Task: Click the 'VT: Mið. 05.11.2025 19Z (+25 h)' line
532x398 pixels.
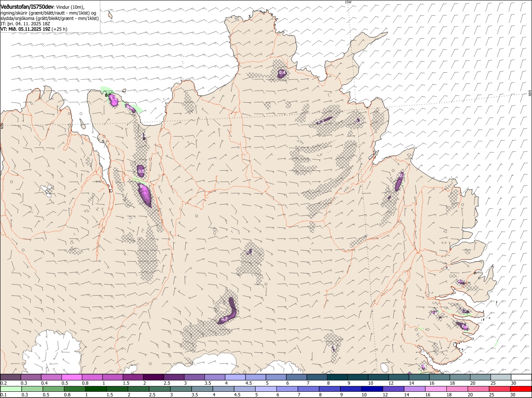Action: pyautogui.click(x=34, y=29)
